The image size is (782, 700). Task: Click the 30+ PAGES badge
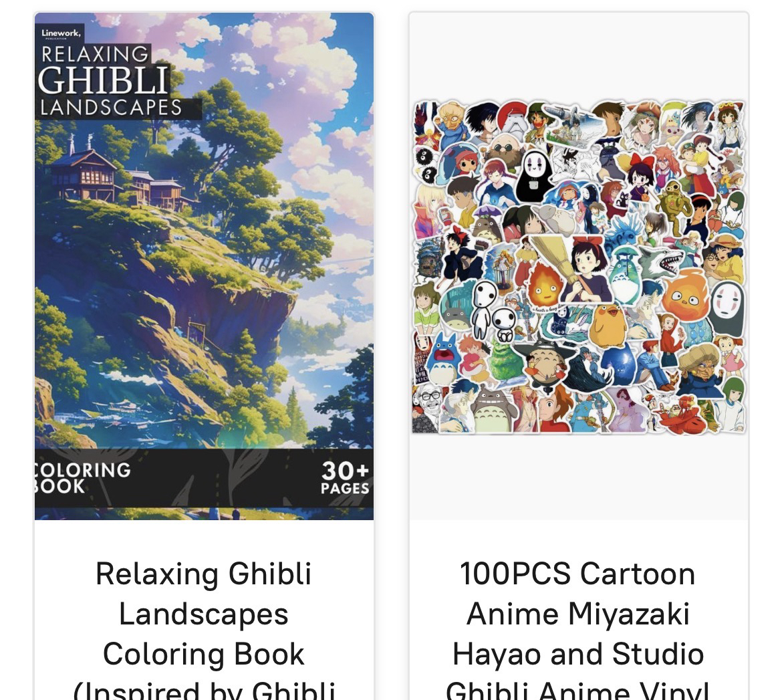(345, 477)
